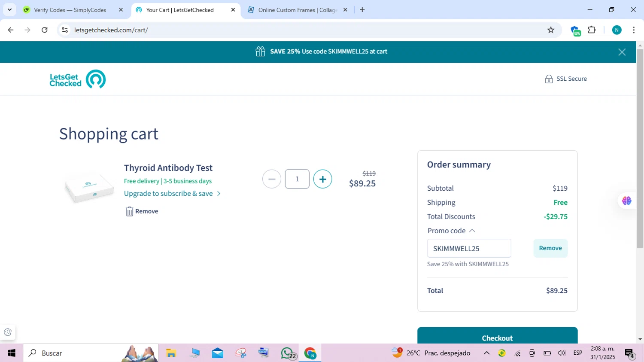Open the tab search dropdown
Screen dimensions: 644x362
tap(9, 10)
